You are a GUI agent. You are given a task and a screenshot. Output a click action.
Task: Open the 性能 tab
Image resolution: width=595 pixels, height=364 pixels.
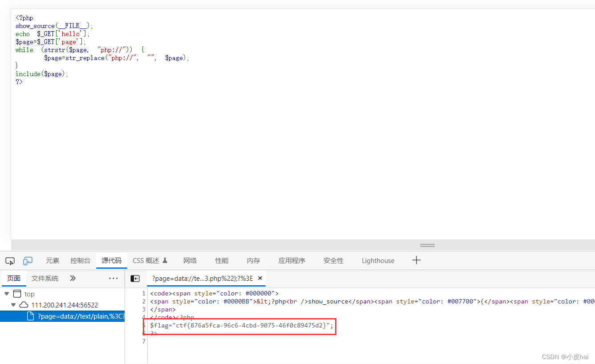(222, 261)
